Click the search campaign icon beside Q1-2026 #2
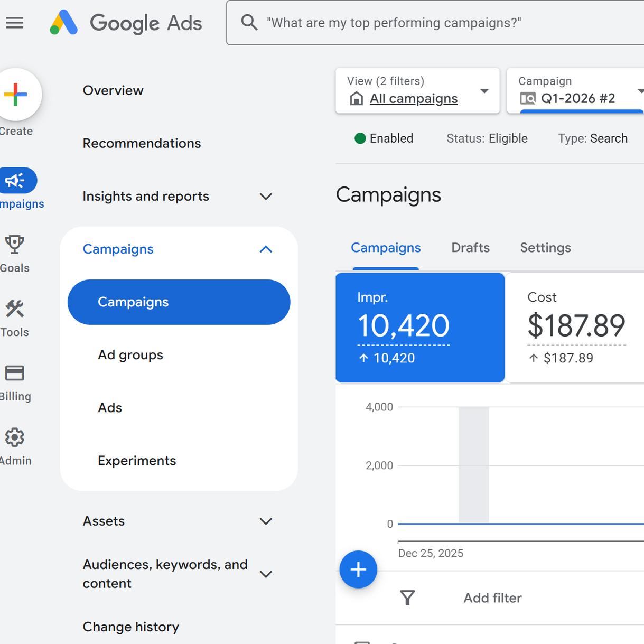Screen dimensions: 644x644 pos(528,98)
